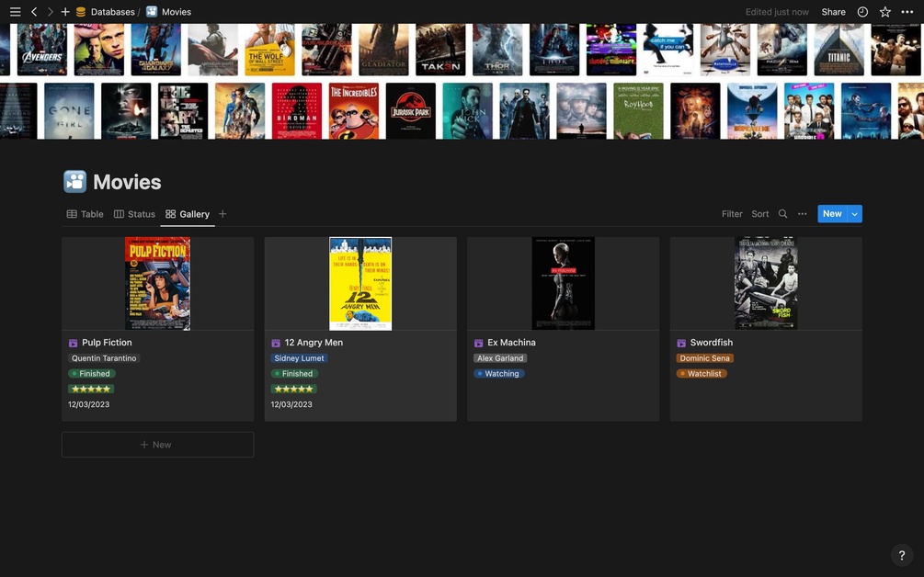Viewport: 924px width, 577px height.
Task: Click the Sidney Lumet director tag
Action: [x=300, y=358]
